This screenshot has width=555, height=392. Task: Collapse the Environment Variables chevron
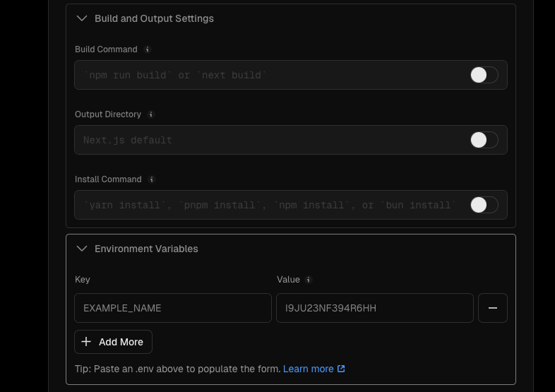pos(82,249)
